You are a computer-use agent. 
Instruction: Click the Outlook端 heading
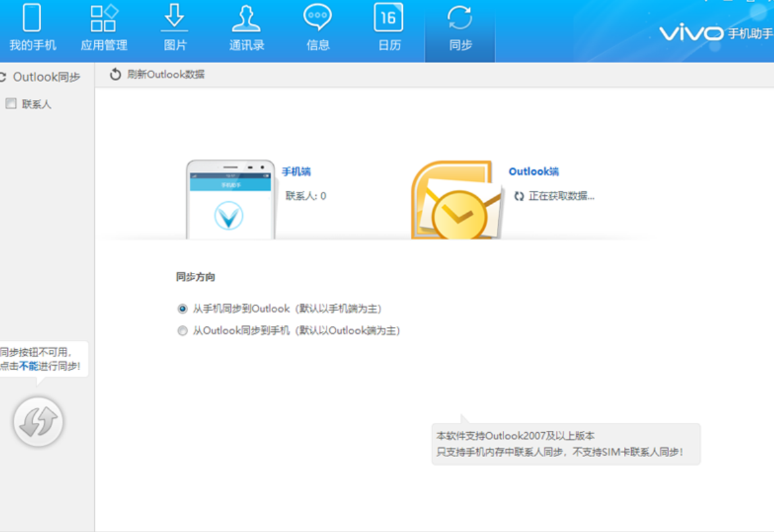point(534,172)
